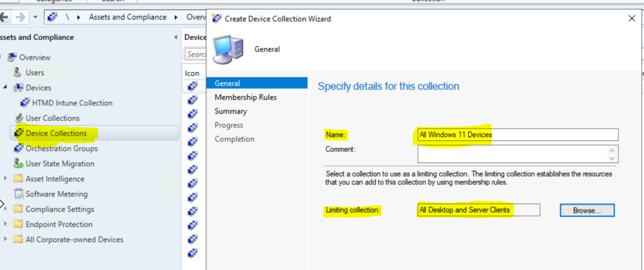Viewport: 644px width, 270px height.
Task: Click the Orchestration Groups icon
Action: coord(19,148)
